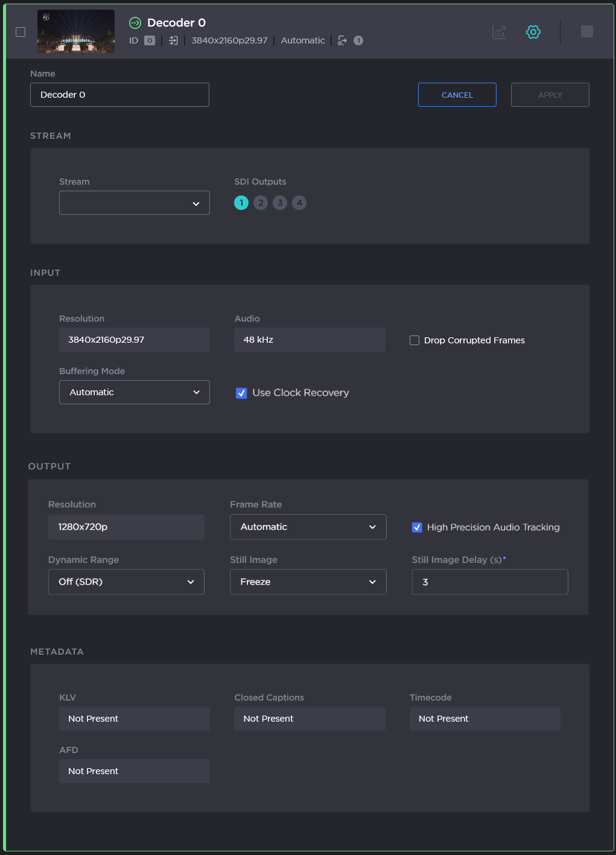The image size is (616, 855).
Task: Uncheck High Precision Audio Tracking
Action: (x=416, y=527)
